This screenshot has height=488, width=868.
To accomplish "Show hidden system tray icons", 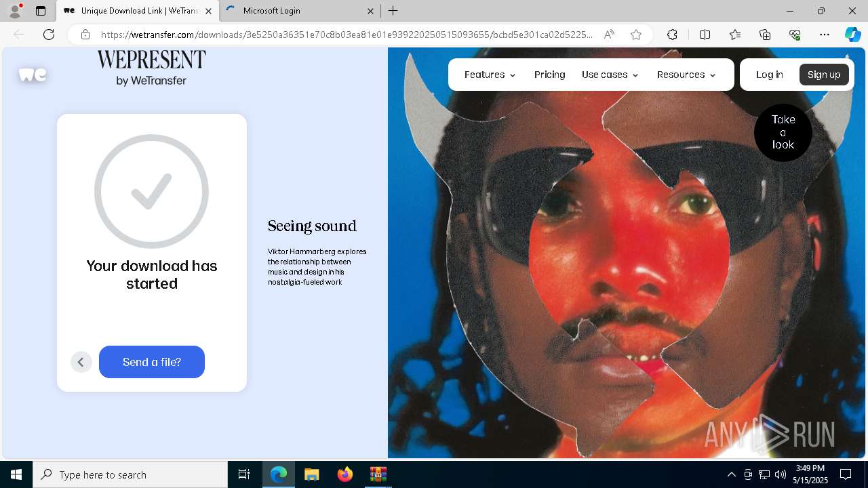I will click(731, 474).
